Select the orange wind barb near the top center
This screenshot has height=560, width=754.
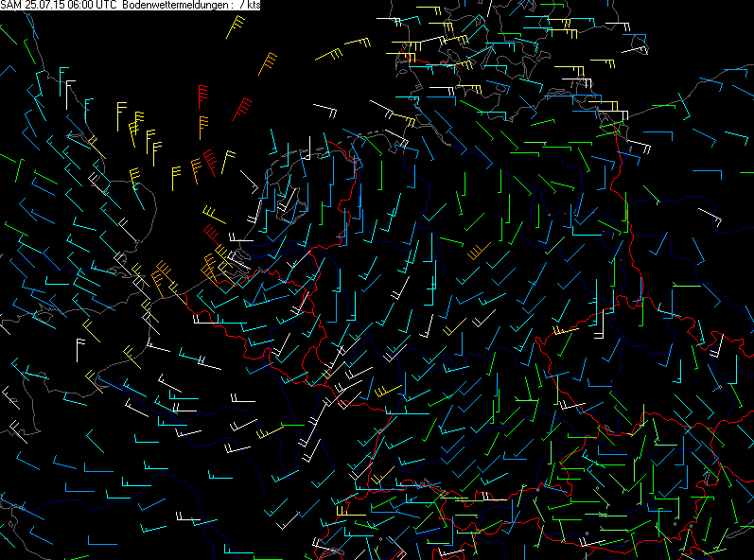point(268,64)
